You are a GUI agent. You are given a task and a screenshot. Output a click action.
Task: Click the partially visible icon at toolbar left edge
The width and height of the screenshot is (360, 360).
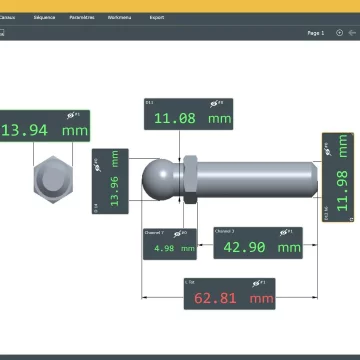point(1,33)
